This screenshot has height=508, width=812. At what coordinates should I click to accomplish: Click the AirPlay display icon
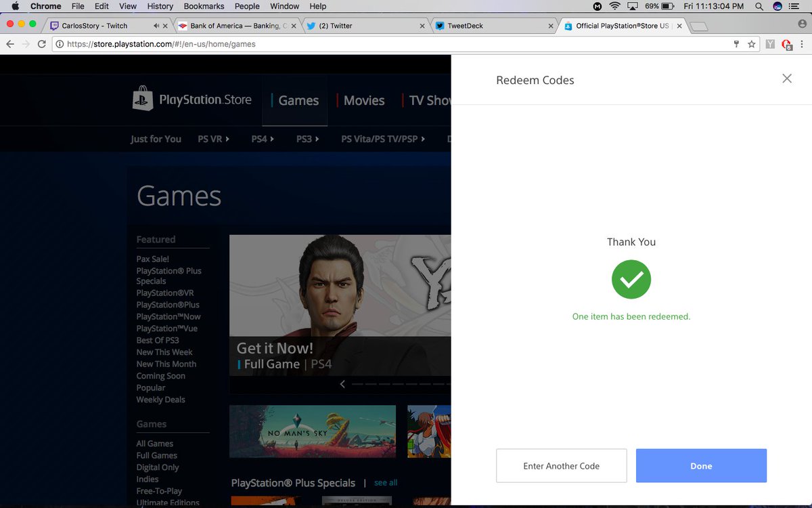(x=633, y=6)
